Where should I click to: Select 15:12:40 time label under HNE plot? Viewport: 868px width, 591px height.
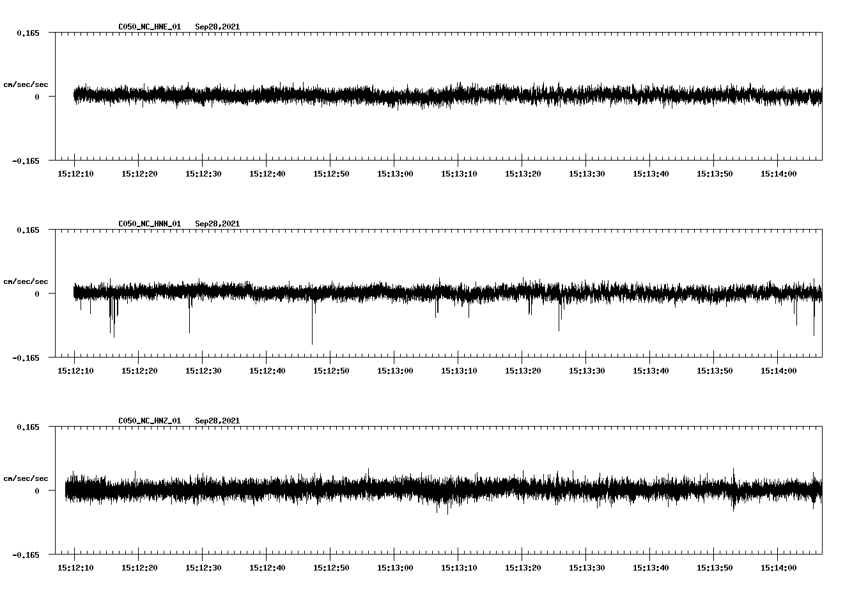click(x=267, y=173)
